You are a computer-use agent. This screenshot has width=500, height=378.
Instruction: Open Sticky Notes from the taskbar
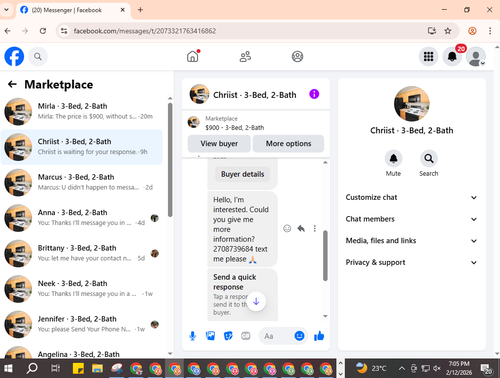(78, 368)
